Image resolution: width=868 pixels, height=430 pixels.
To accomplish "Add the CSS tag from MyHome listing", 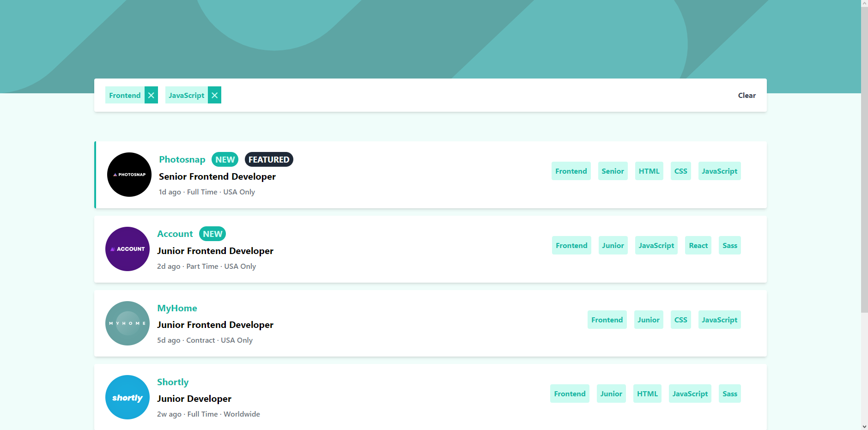I will point(680,319).
